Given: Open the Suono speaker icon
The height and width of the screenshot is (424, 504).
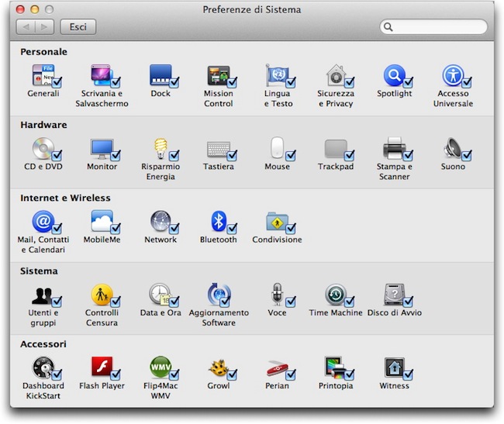Looking at the screenshot, I should pyautogui.click(x=453, y=148).
